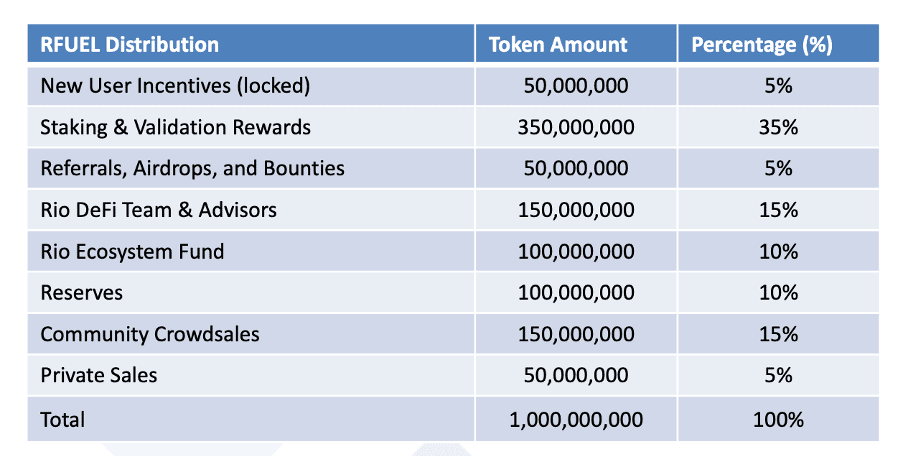The width and height of the screenshot is (902, 456).
Task: Click the RFUEL Distribution header cell
Action: click(x=251, y=44)
